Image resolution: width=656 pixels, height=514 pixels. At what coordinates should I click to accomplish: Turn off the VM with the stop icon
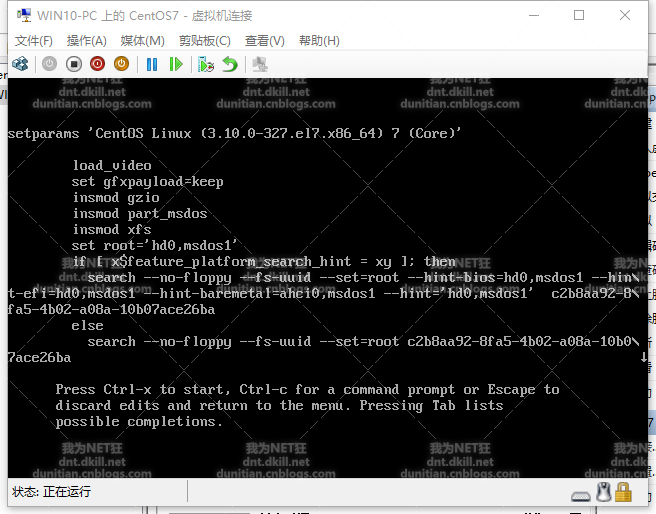(x=74, y=64)
